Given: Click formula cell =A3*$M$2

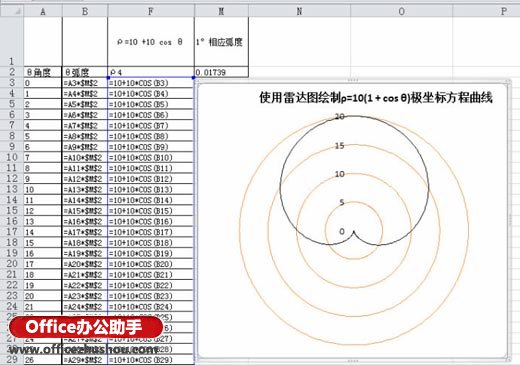Looking at the screenshot, I should pos(85,83).
